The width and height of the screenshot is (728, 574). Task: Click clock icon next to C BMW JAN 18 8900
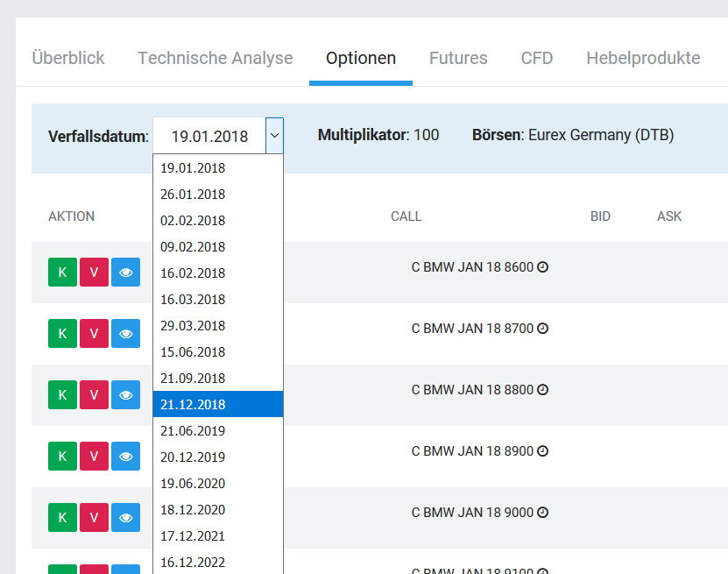coord(543,451)
